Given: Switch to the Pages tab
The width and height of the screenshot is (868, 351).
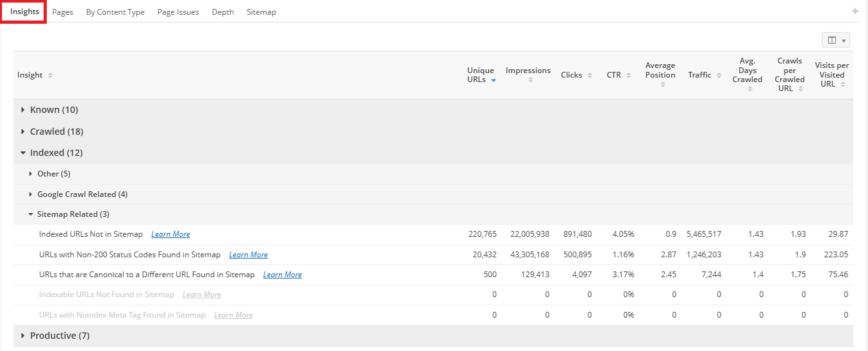Looking at the screenshot, I should pyautogui.click(x=63, y=12).
